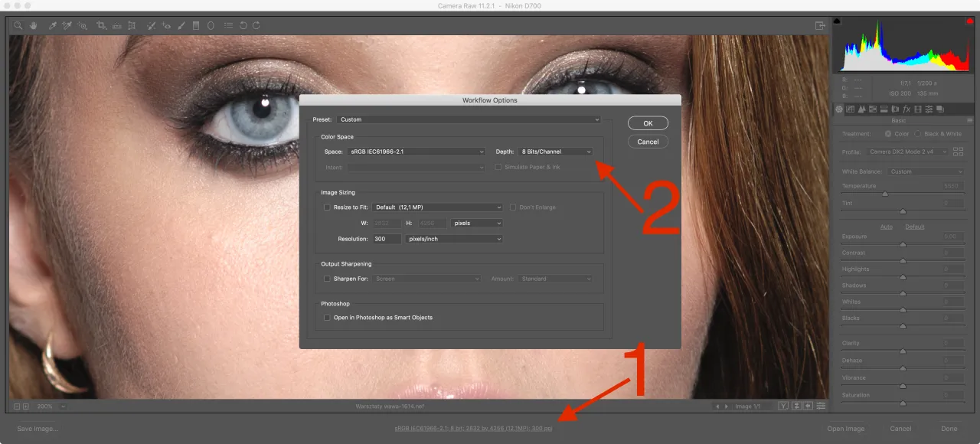Screen dimensions: 980x444
Task: Rotate image counterclockwise
Action: coord(243,25)
